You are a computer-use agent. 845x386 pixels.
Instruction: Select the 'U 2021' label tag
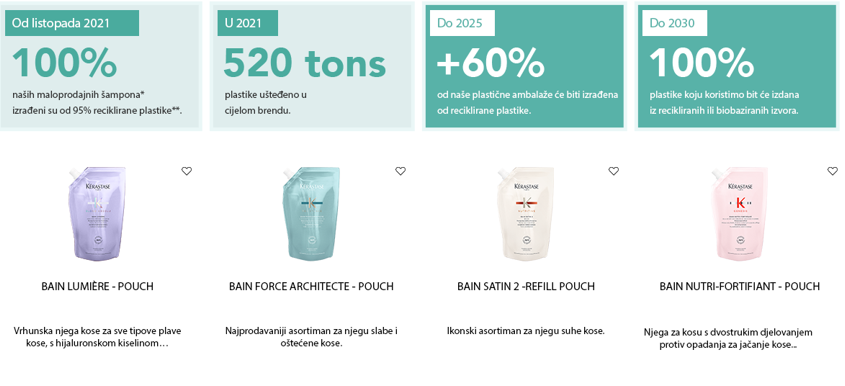[x=248, y=23]
